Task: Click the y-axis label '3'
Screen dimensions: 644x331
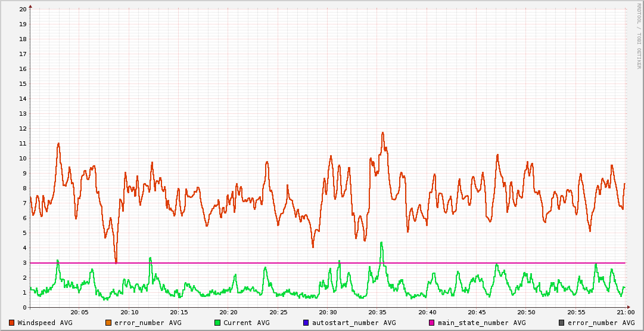Action: (25, 263)
